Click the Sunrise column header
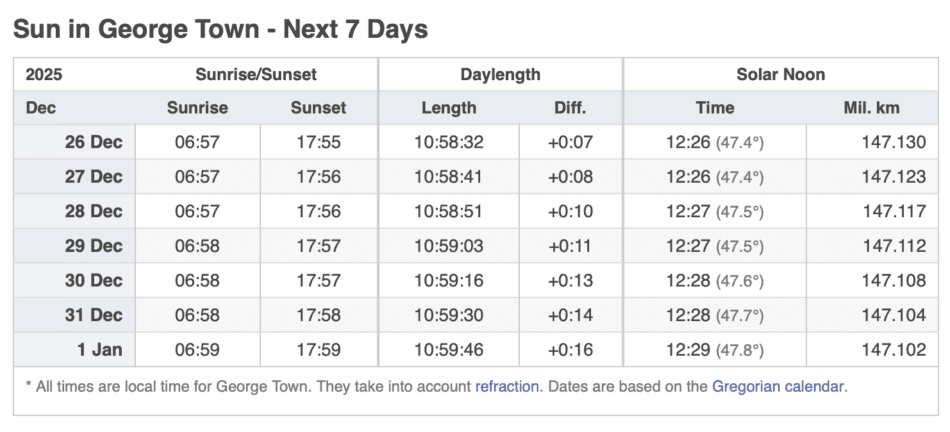 click(x=197, y=108)
